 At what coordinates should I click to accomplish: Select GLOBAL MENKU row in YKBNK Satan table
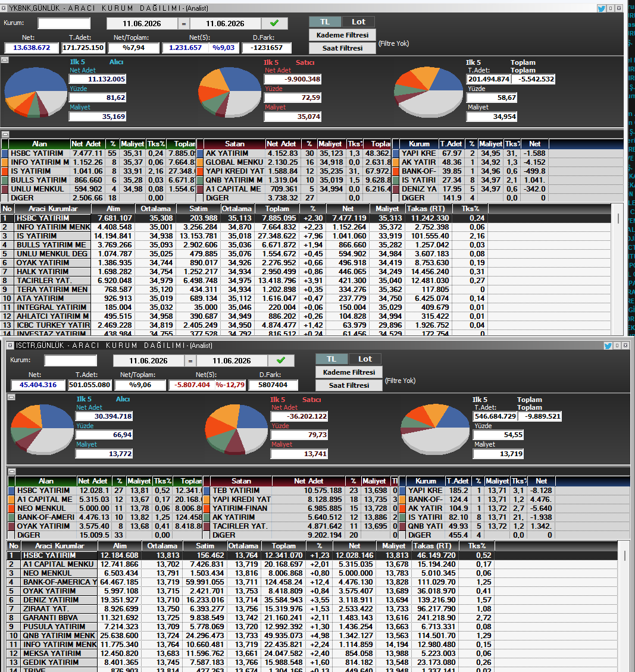294,162
